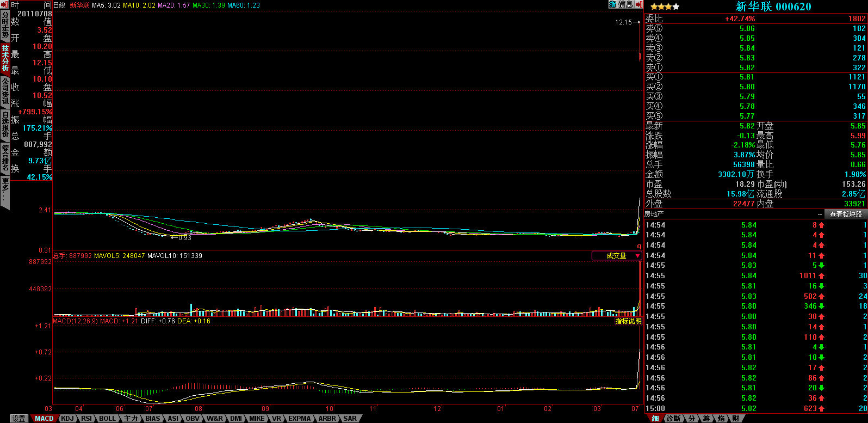Switch indicator to KDJ
Viewport: 868px width, 423px height.
pyautogui.click(x=67, y=419)
